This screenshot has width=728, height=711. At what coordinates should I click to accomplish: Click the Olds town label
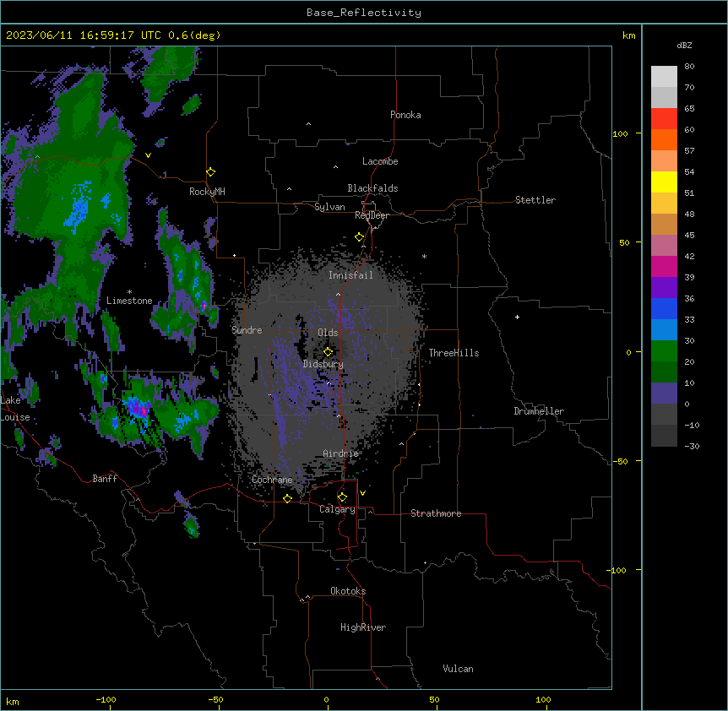328,333
